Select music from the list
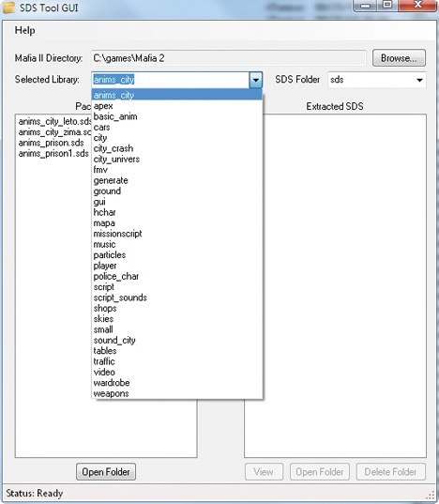Viewport: 439px width, 504px height. pos(177,244)
